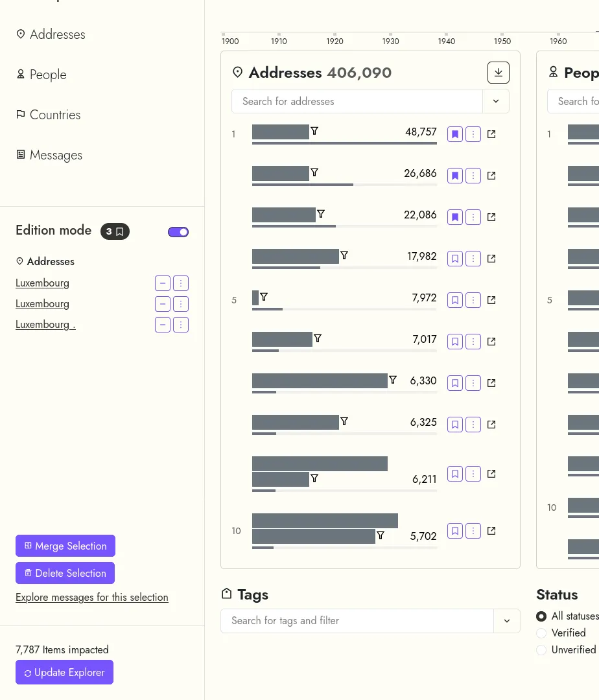
Task: Remove first Luxembourg from selection
Action: coord(163,283)
